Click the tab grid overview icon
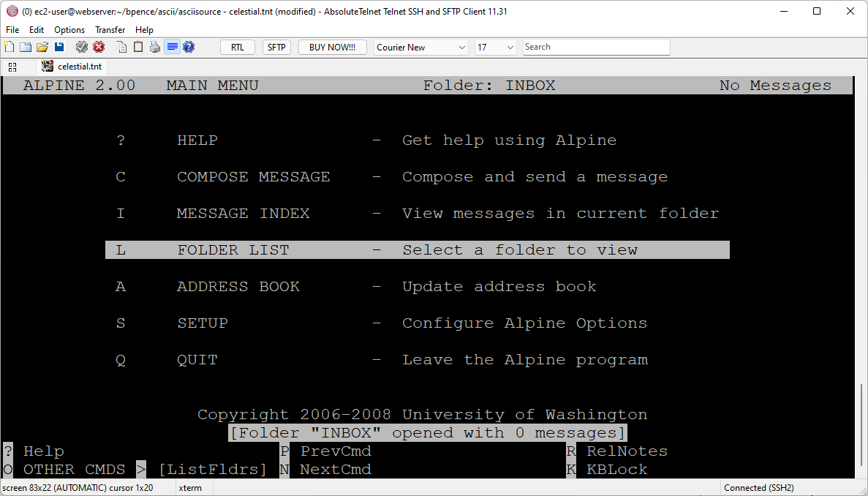The height and width of the screenshot is (496, 868). (12, 67)
